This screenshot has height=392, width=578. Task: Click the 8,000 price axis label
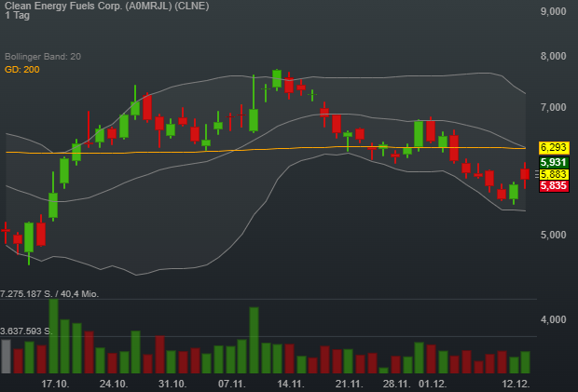tap(554, 56)
